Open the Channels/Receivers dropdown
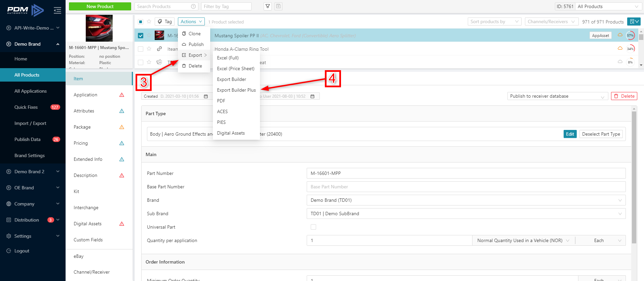The height and width of the screenshot is (281, 644). (552, 21)
